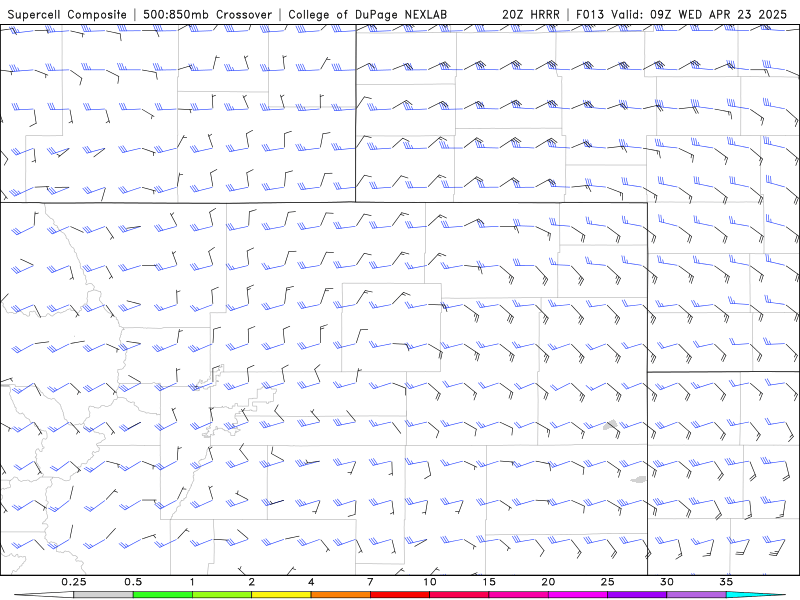This screenshot has width=800, height=600.
Task: Select the yellow-green 1–2 color bar segment
Action: (x=222, y=595)
